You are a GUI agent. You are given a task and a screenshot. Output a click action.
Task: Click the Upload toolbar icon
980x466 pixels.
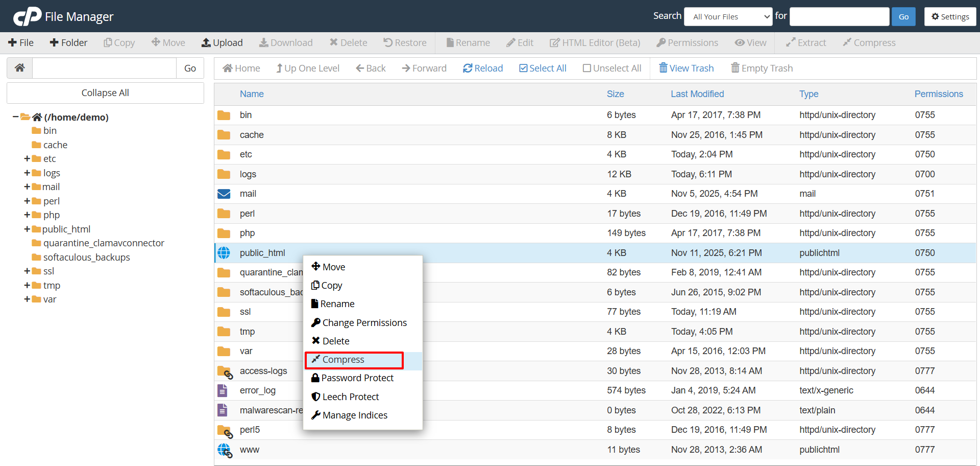coord(222,43)
